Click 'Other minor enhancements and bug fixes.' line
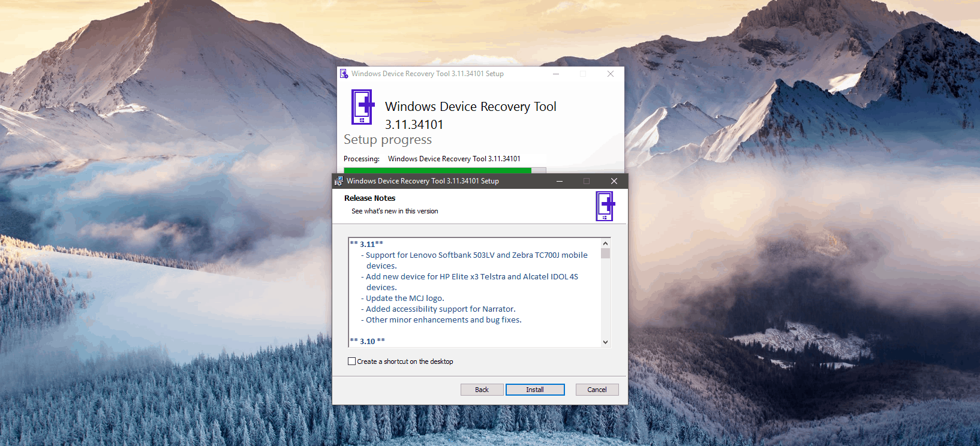 [441, 320]
